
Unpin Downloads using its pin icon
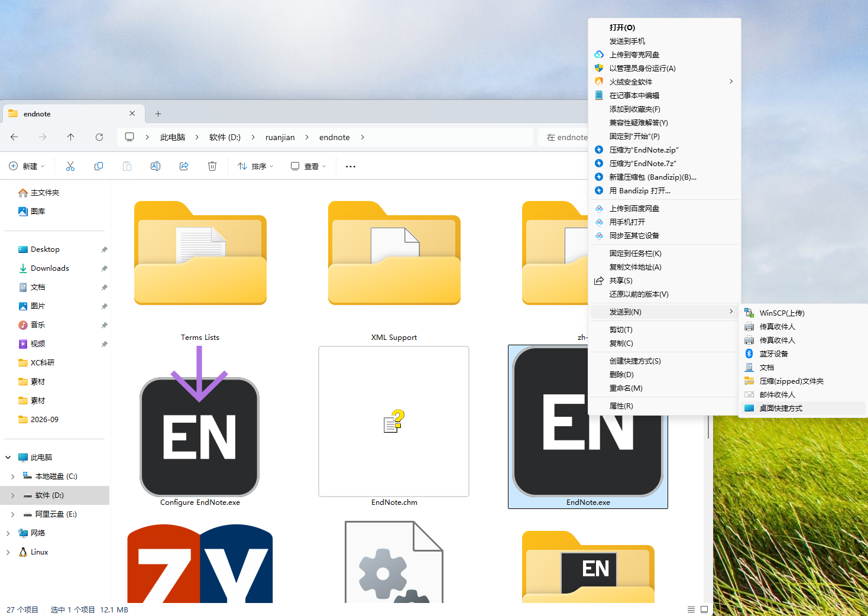tap(104, 268)
